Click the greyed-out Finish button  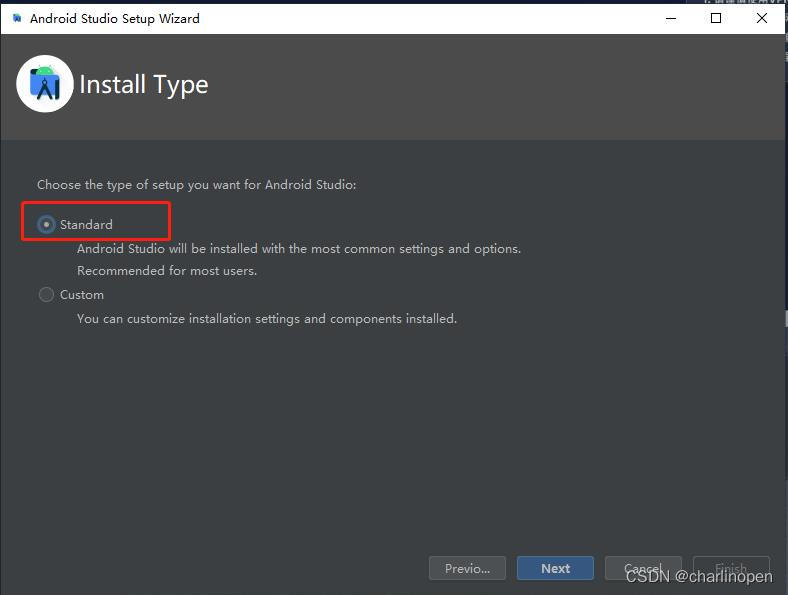coord(731,568)
